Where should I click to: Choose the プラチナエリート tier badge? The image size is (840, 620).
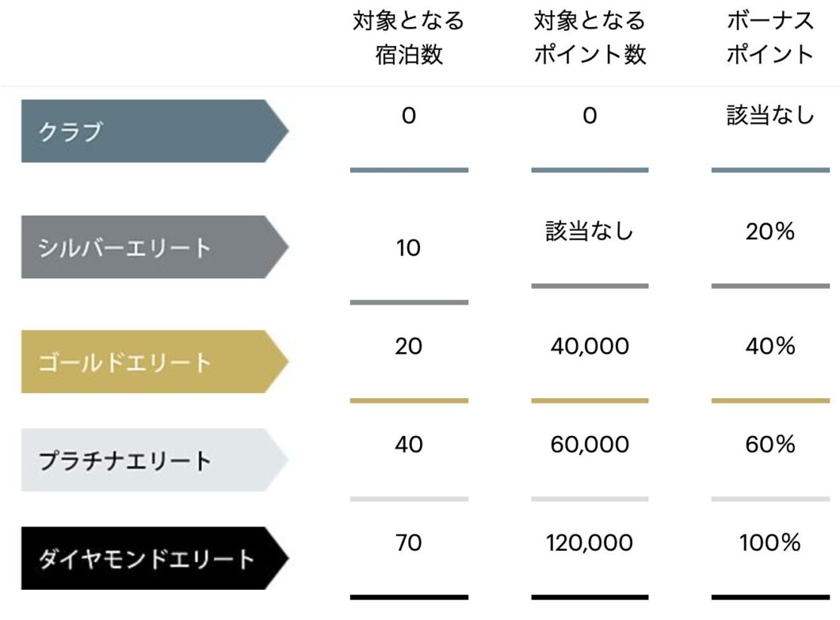click(155, 460)
